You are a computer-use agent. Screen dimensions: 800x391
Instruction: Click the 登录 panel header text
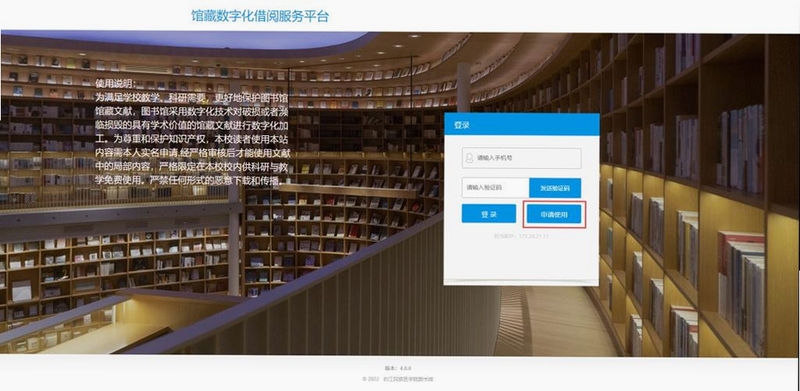461,125
